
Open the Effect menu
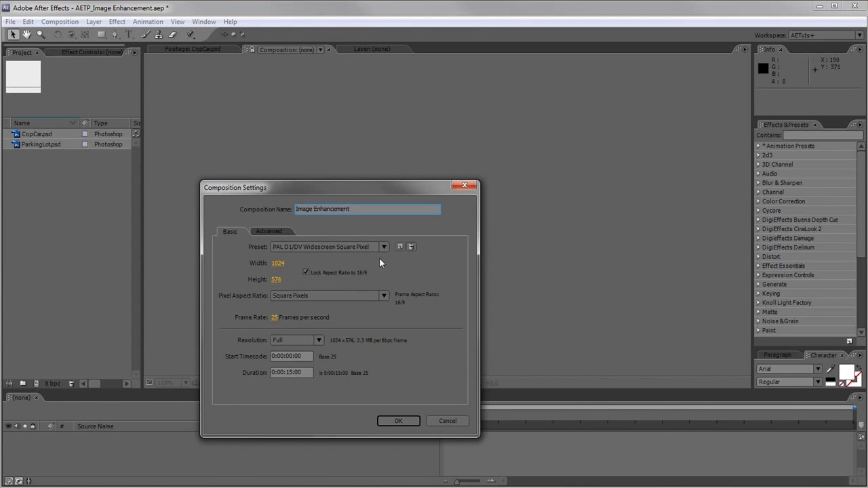[117, 22]
